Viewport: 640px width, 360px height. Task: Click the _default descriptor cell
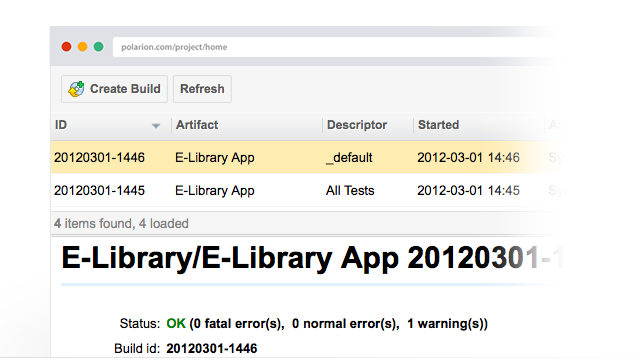click(x=349, y=158)
